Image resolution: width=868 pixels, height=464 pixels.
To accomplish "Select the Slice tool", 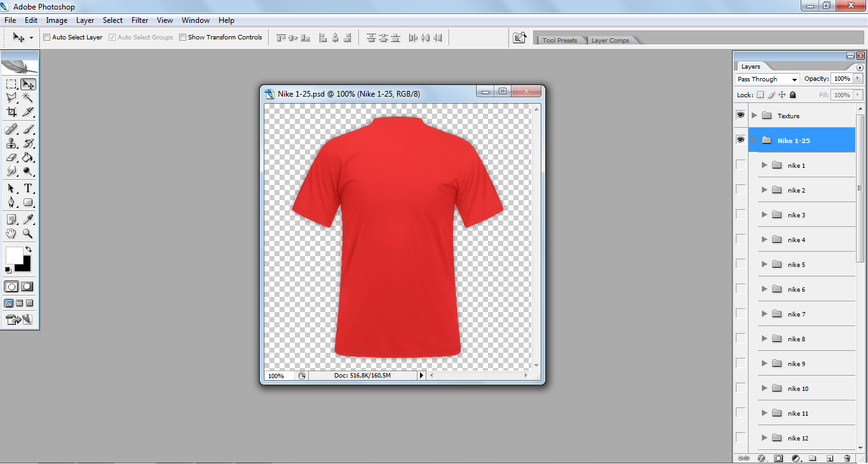I will point(28,112).
